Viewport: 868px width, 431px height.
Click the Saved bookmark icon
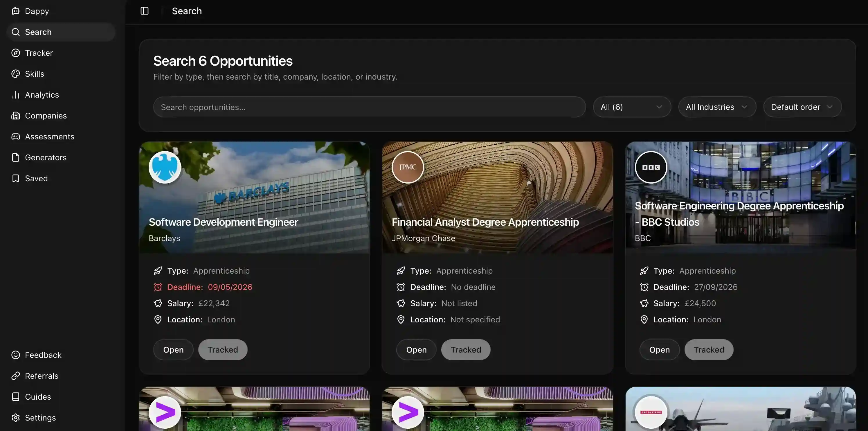(x=15, y=178)
